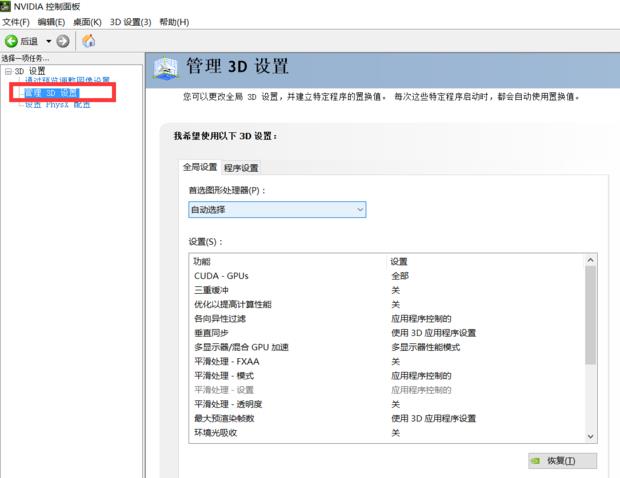Select the 平滑处理 - FXAA row

(x=226, y=361)
